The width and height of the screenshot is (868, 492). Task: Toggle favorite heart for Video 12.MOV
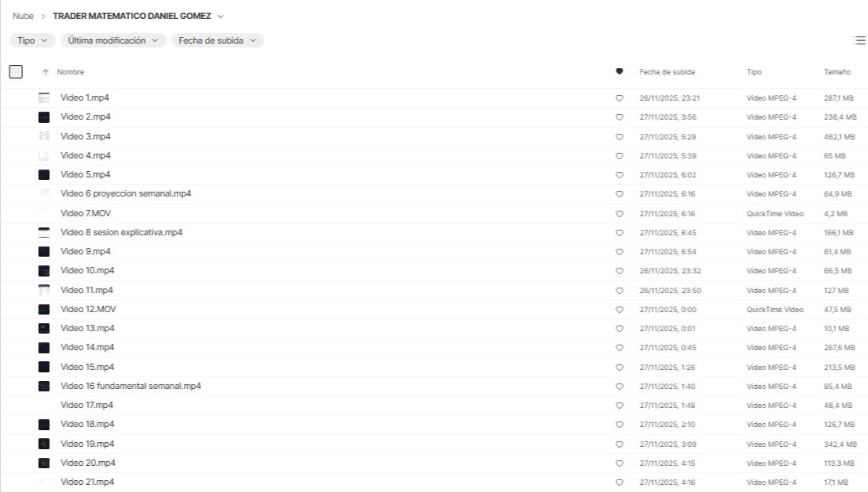point(619,310)
